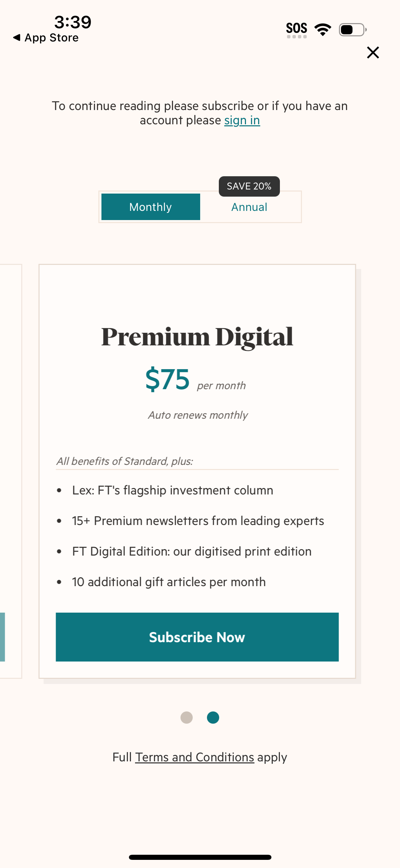Tap the SOS cellular indicator
This screenshot has height=868, width=400.
pyautogui.click(x=297, y=29)
